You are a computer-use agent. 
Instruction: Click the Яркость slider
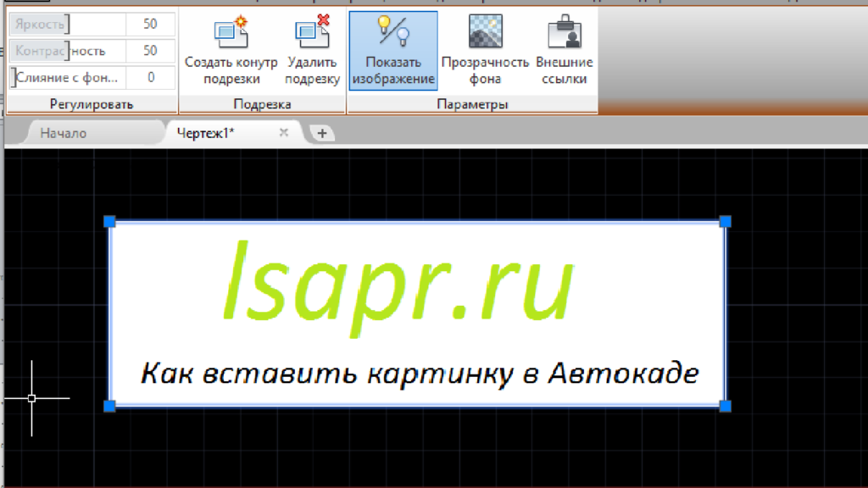68,25
